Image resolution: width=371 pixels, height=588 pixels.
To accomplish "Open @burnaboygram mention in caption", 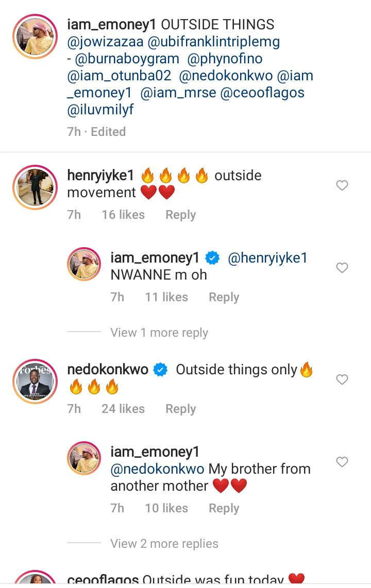I will (x=129, y=59).
